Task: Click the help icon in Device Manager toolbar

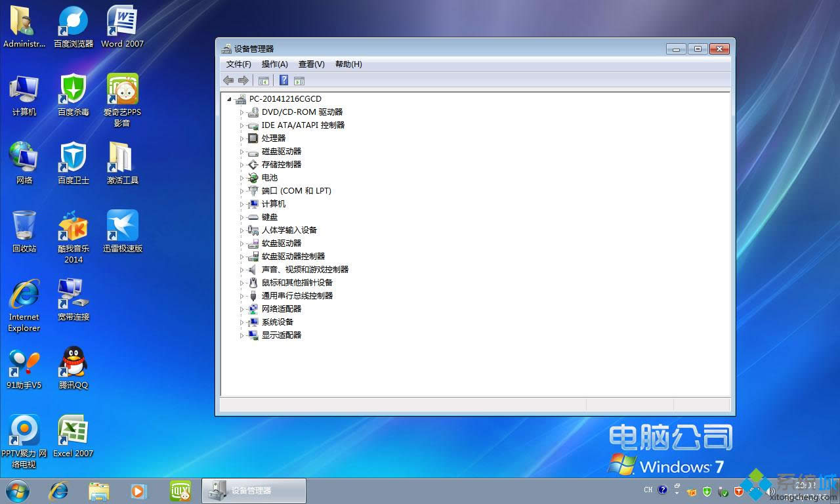Action: [x=283, y=80]
